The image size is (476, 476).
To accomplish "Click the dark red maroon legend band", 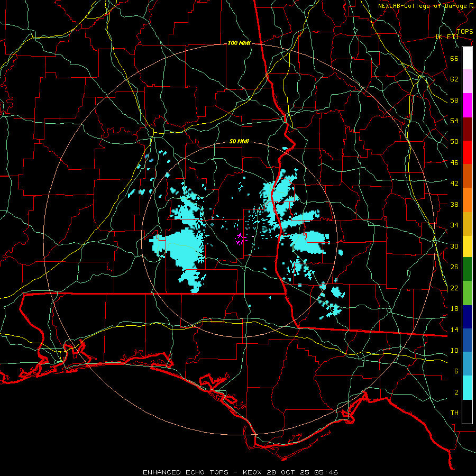I will click(467, 129).
